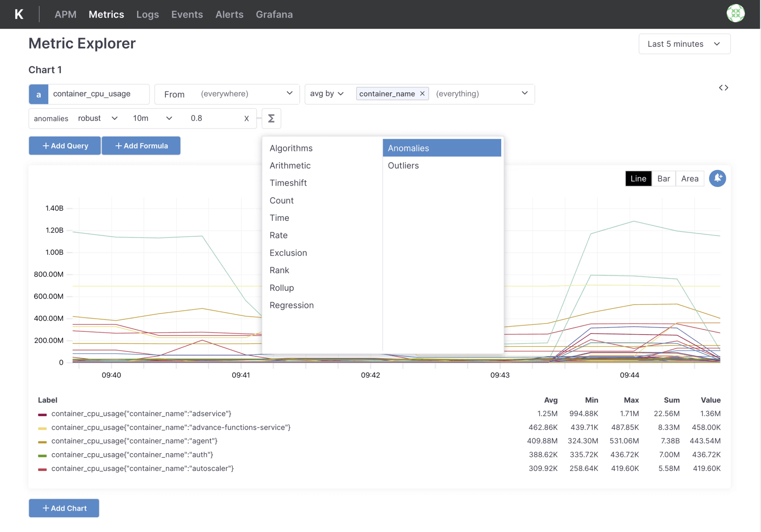Click the Add Query button
This screenshot has width=761, height=532.
65,146
